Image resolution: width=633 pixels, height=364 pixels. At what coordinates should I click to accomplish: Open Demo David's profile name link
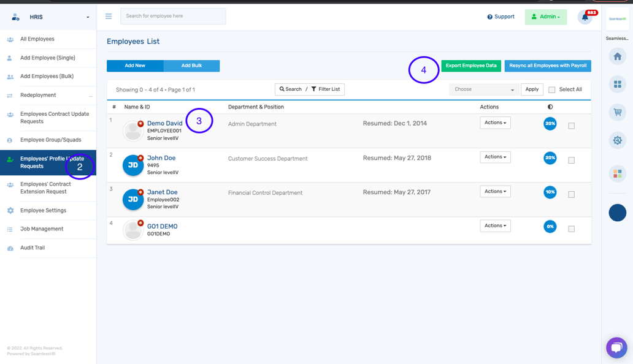click(x=165, y=123)
